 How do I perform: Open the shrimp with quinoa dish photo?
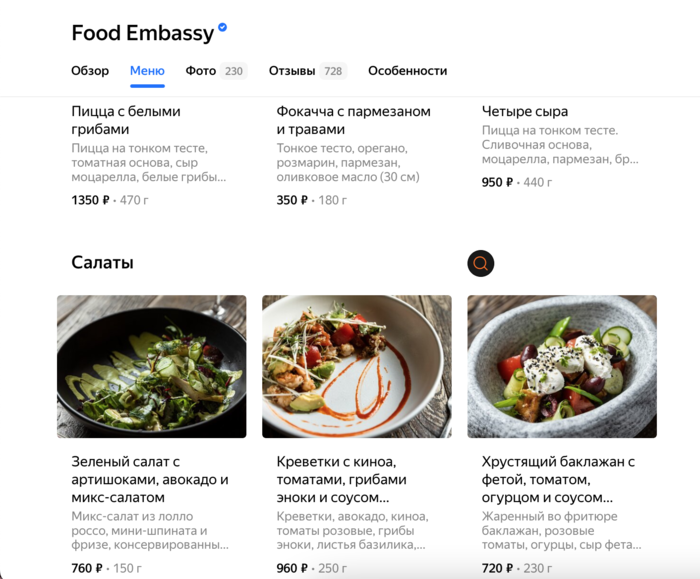click(x=357, y=367)
